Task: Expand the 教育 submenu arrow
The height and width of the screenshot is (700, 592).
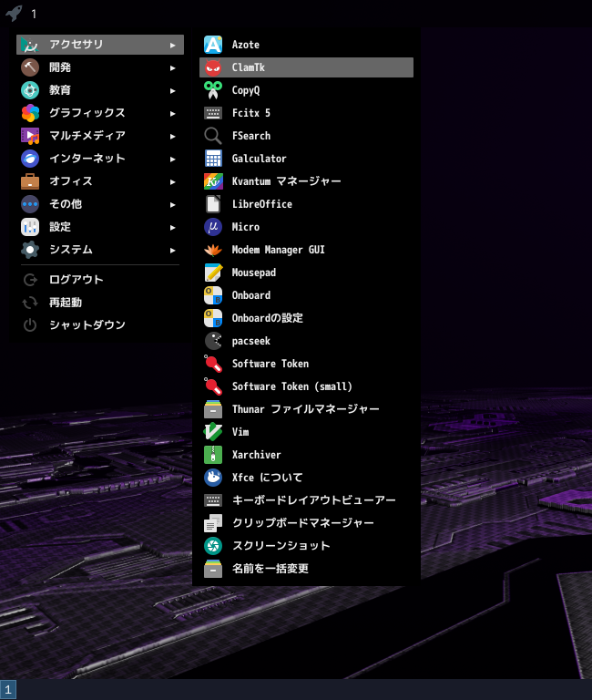Action: [x=173, y=90]
